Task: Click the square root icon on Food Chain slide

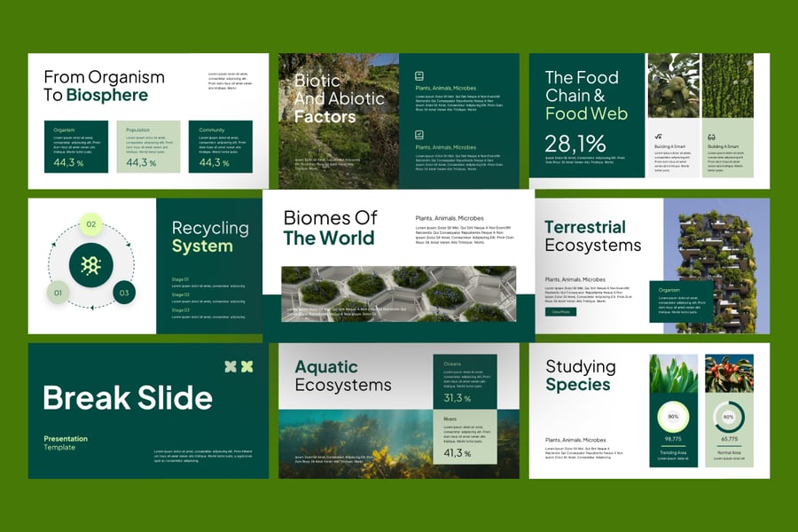Action: [x=658, y=137]
